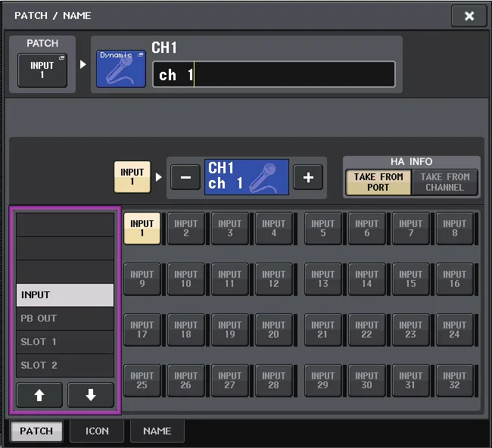Select INPUT 5 port button

(x=323, y=229)
